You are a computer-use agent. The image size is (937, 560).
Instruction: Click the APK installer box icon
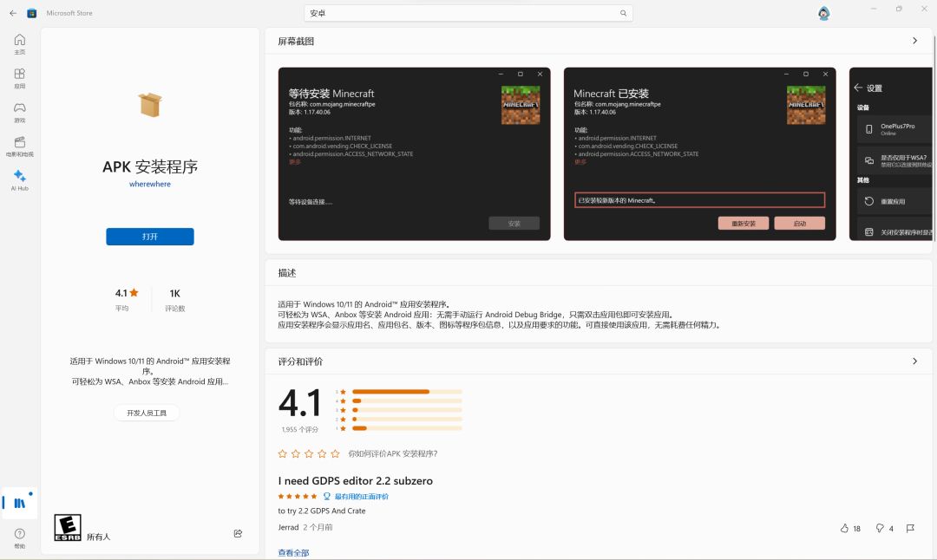(x=150, y=105)
